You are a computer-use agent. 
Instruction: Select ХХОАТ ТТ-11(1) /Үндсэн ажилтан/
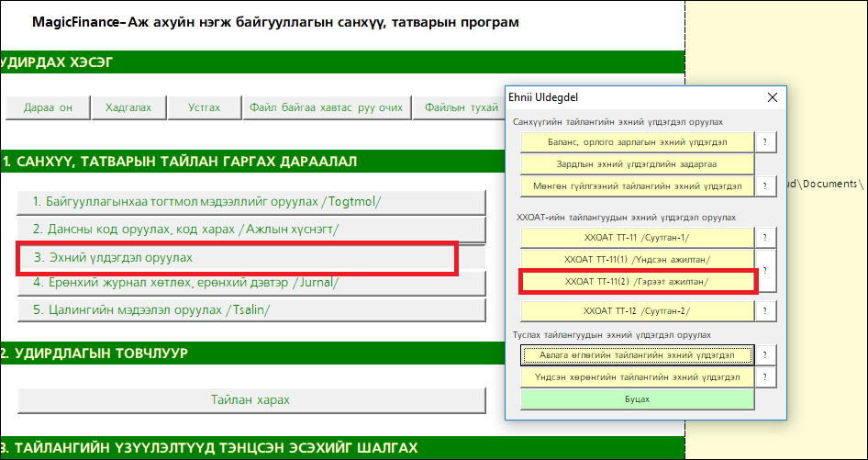pyautogui.click(x=637, y=260)
